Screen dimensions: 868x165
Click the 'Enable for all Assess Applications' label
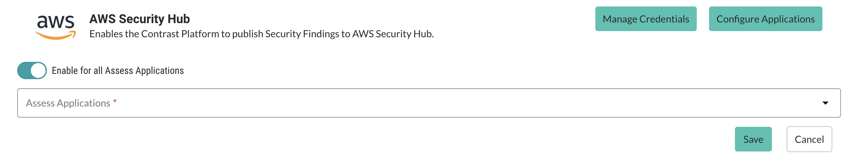(118, 70)
